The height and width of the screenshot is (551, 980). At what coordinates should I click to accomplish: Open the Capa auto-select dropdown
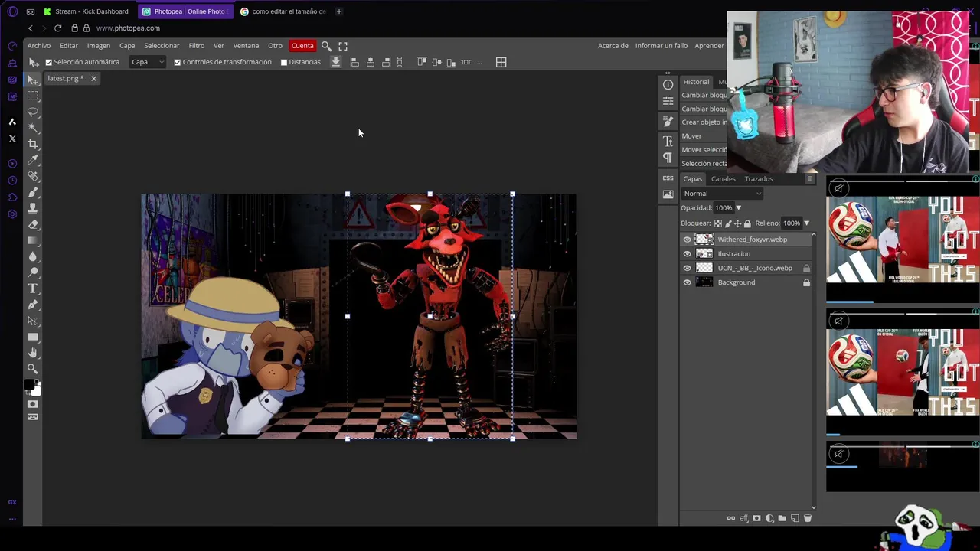click(x=147, y=62)
